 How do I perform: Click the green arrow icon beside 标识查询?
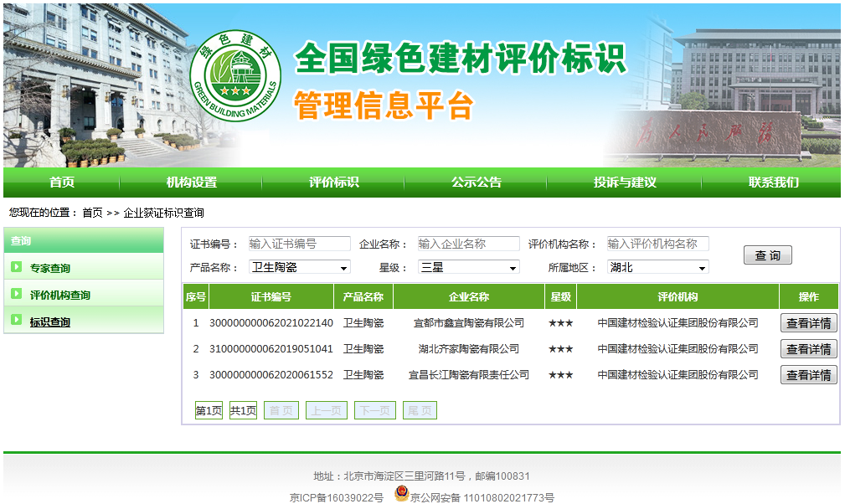tap(16, 320)
